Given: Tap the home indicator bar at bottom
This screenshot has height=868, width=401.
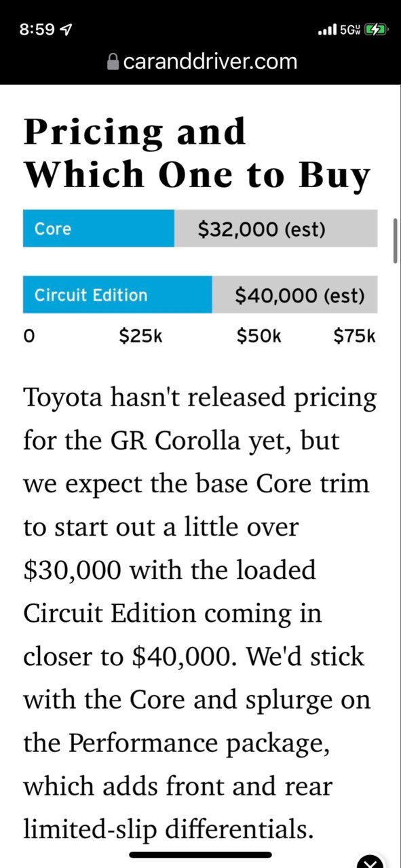Looking at the screenshot, I should click(201, 854).
